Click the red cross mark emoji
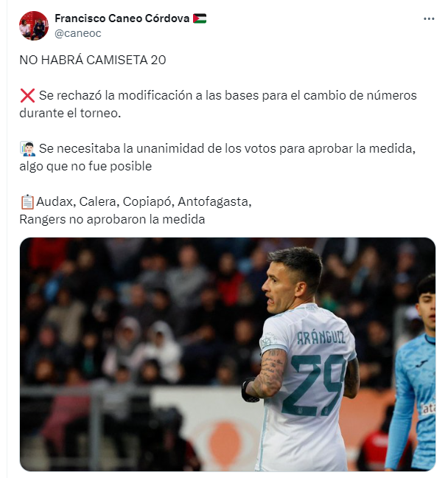 click(x=27, y=96)
